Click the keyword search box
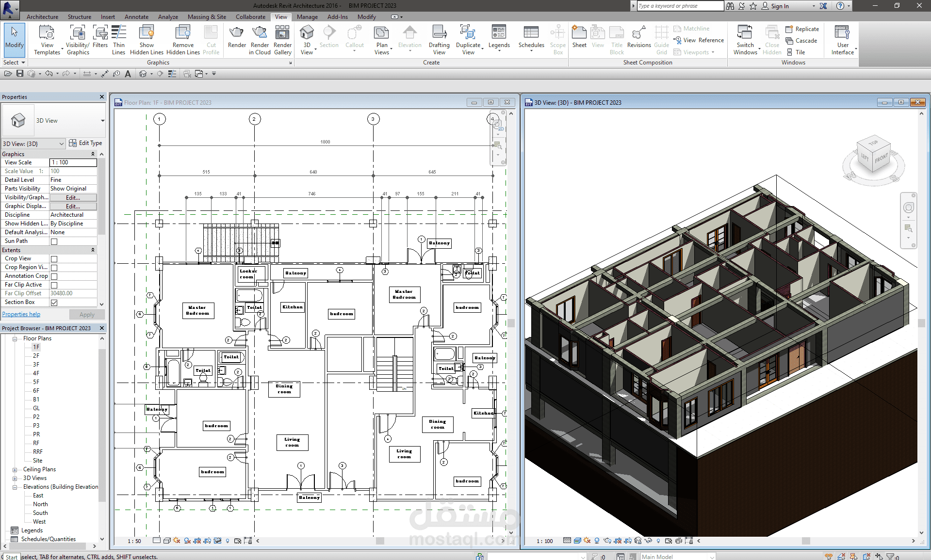 coord(680,6)
